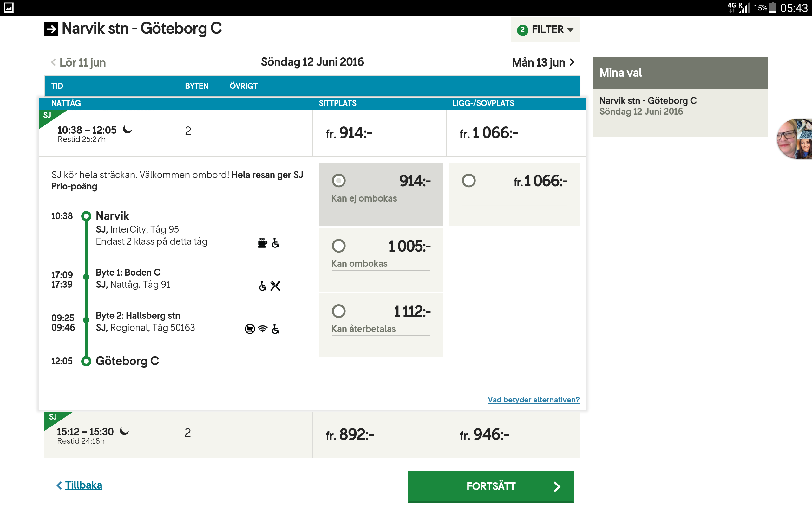Click the no-café icon for Regional Tåg 50163
The width and height of the screenshot is (812, 507).
[x=250, y=329]
